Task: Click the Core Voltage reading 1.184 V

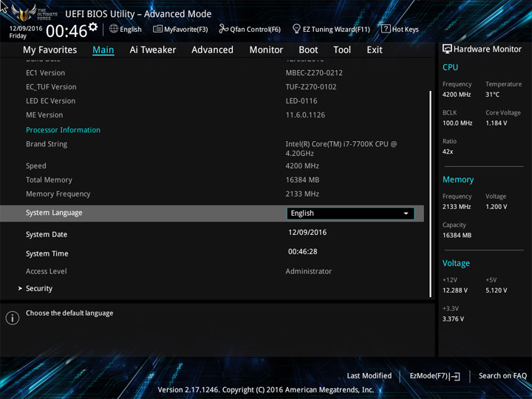Action: tap(496, 123)
